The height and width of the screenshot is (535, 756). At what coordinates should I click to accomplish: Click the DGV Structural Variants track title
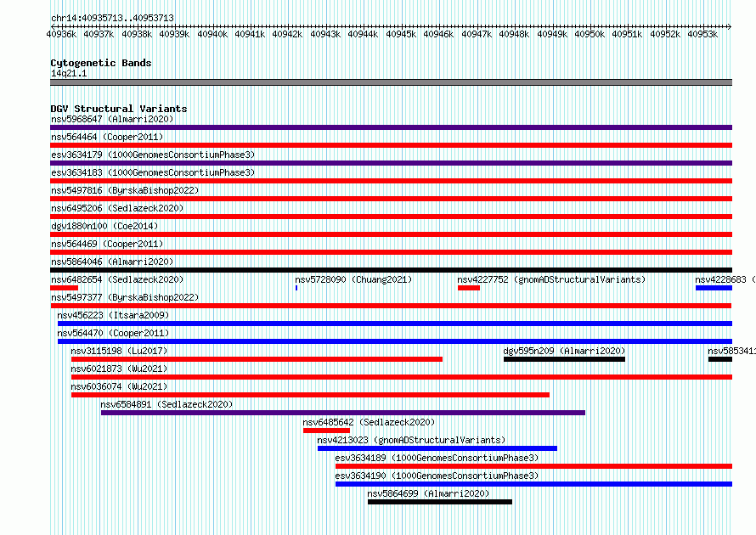coord(119,109)
